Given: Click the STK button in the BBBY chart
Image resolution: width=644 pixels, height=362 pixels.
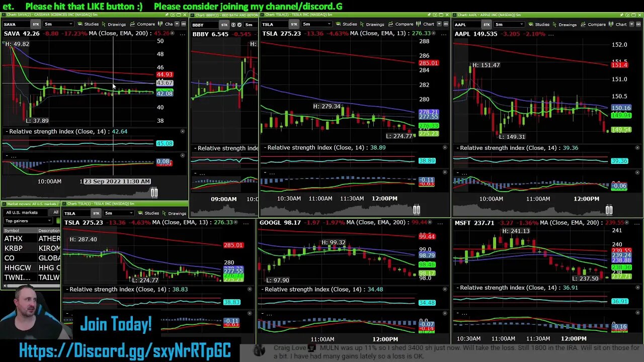Looking at the screenshot, I should point(224,25).
